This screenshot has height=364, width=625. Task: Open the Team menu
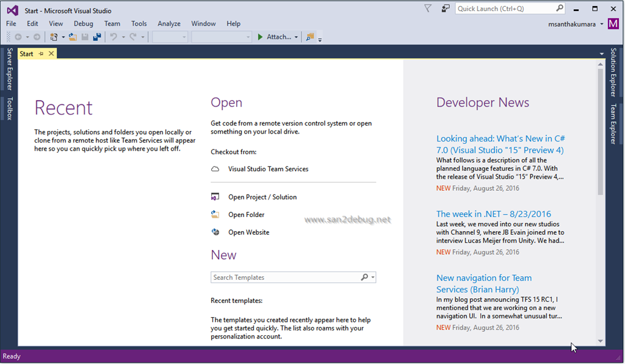(112, 24)
